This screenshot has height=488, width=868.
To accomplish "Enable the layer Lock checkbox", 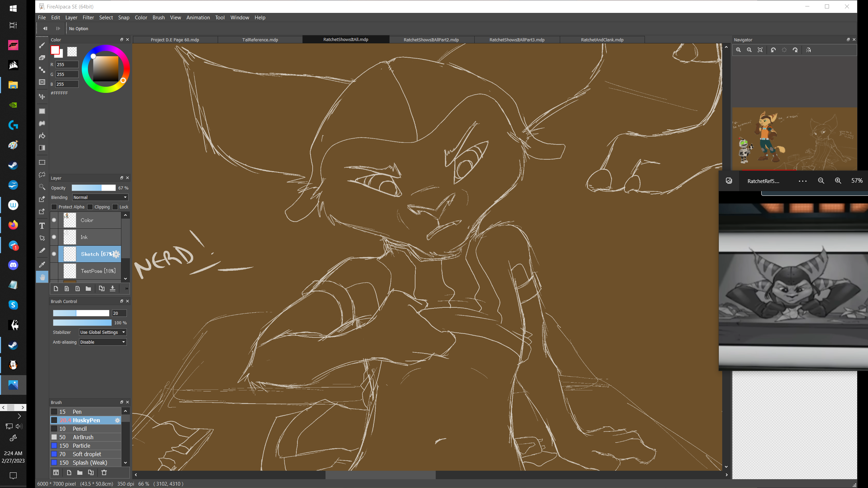I will point(115,207).
